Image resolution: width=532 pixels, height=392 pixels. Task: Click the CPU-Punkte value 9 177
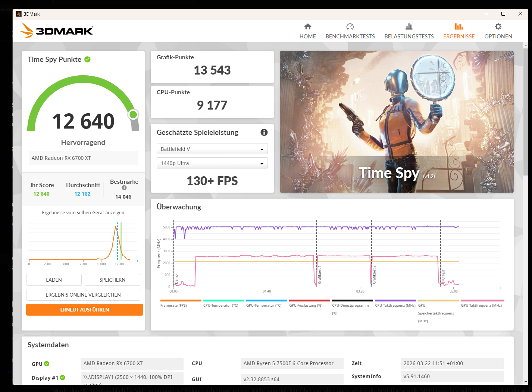point(212,105)
